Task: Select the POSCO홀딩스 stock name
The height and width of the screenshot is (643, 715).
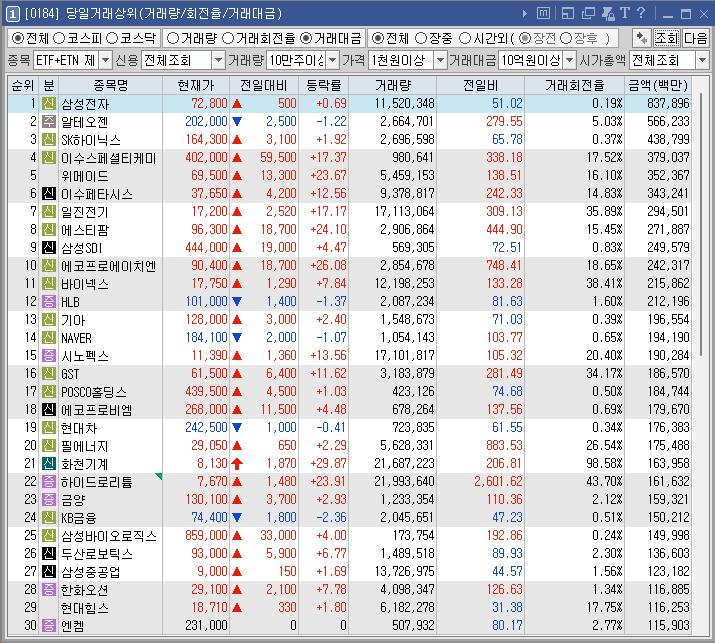Action: point(94,392)
